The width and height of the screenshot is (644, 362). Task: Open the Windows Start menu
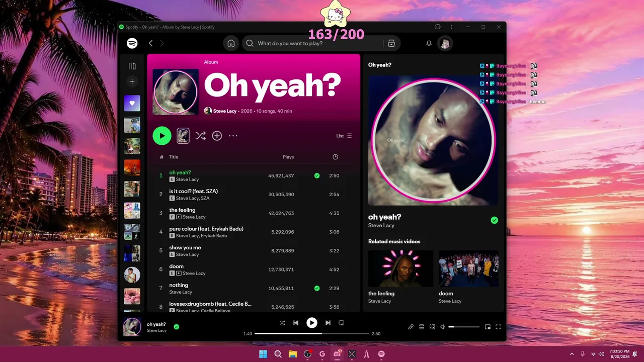point(263,354)
